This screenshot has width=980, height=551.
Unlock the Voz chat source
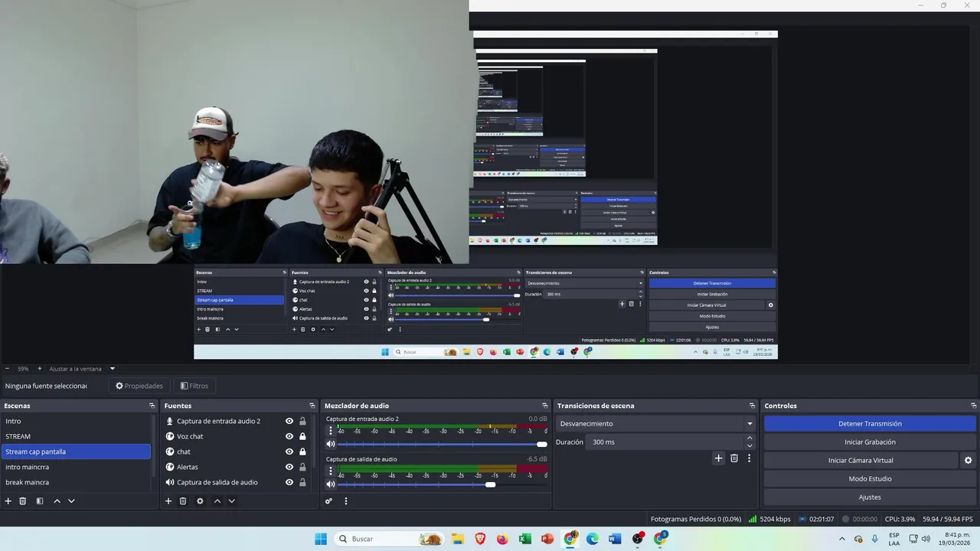coord(302,436)
